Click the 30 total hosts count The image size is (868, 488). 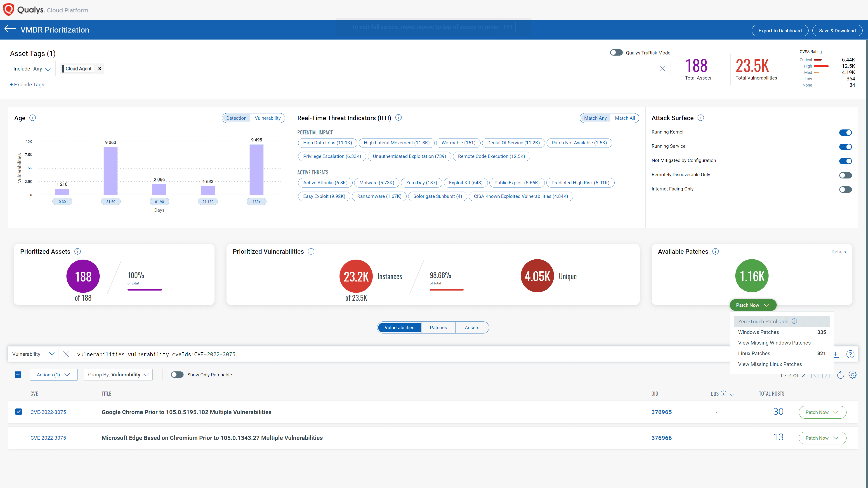pos(778,412)
